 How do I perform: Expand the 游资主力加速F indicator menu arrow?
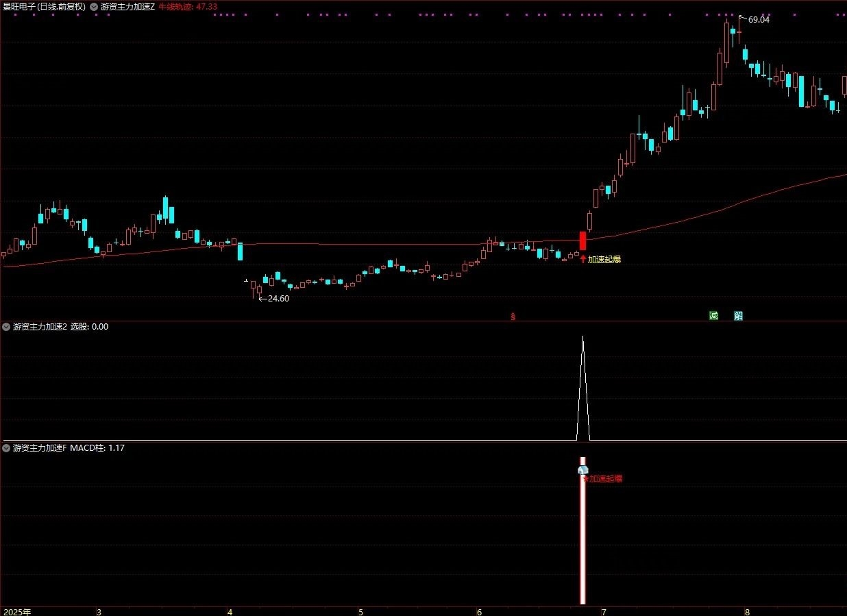tap(6, 448)
